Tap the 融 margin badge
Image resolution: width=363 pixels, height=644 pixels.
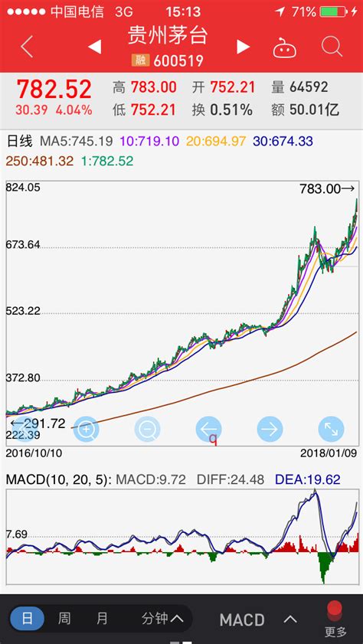point(140,60)
